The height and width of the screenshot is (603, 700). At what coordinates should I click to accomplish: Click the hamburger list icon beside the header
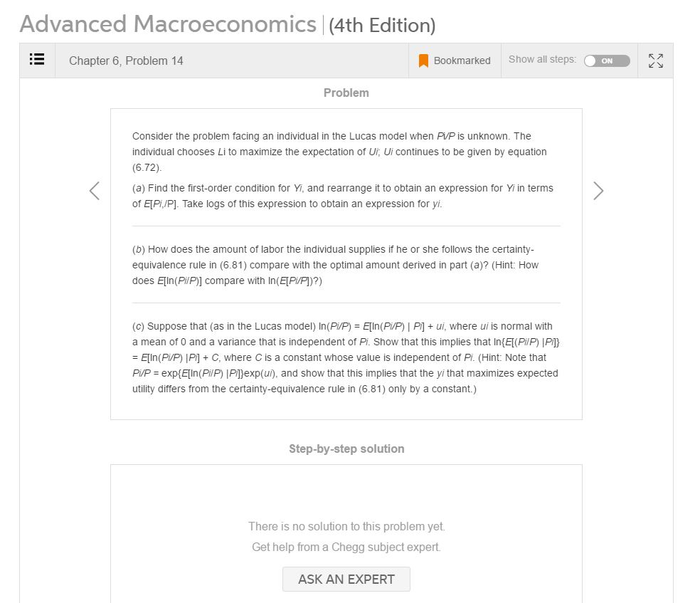click(x=37, y=60)
